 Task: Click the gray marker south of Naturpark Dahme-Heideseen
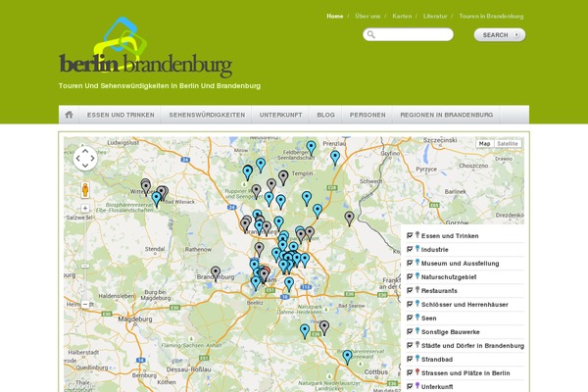coord(324,328)
